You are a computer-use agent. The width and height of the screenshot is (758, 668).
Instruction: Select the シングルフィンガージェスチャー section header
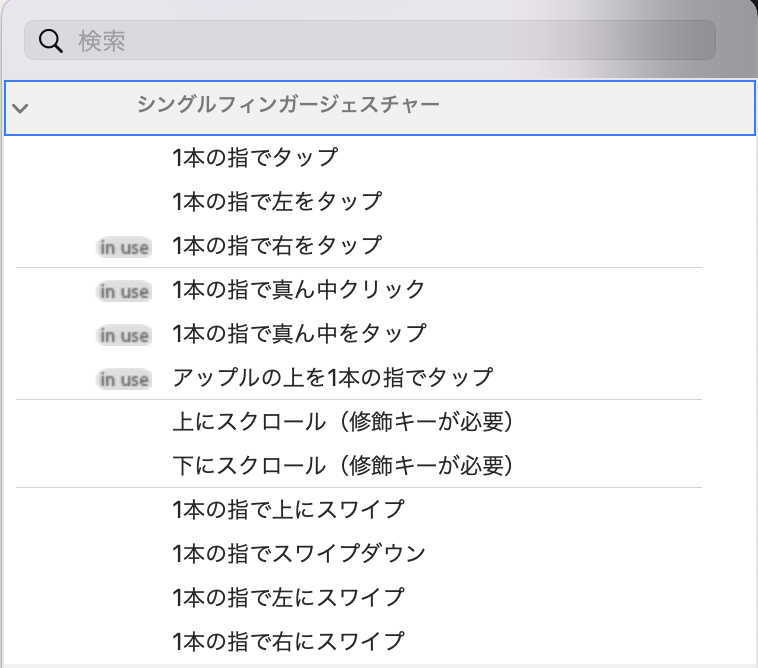click(379, 108)
